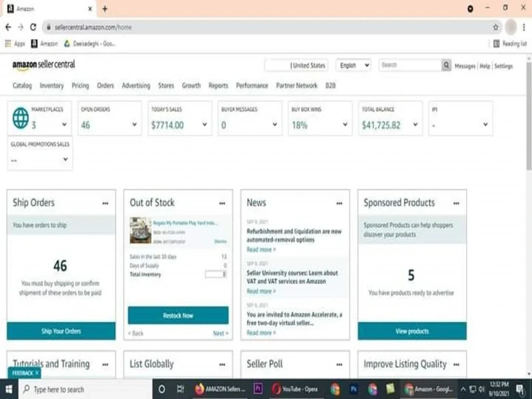532x399 pixels.
Task: Open the Inventory menu
Action: (x=52, y=86)
